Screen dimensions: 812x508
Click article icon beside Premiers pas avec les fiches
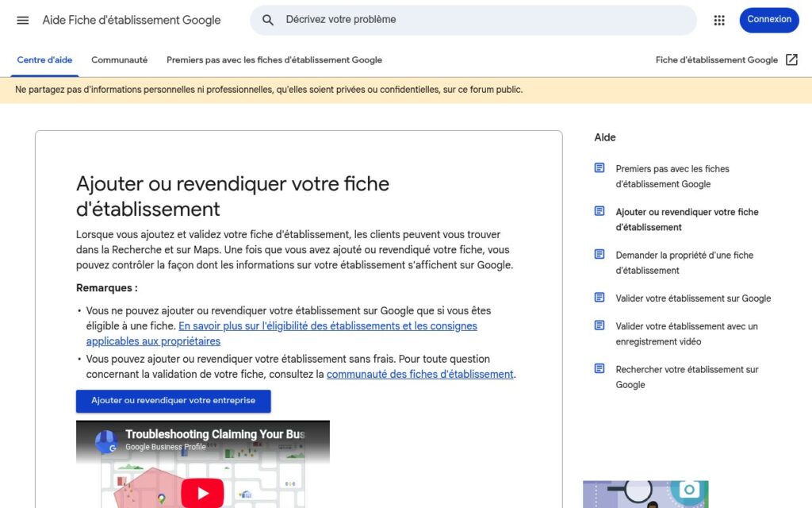tap(599, 168)
